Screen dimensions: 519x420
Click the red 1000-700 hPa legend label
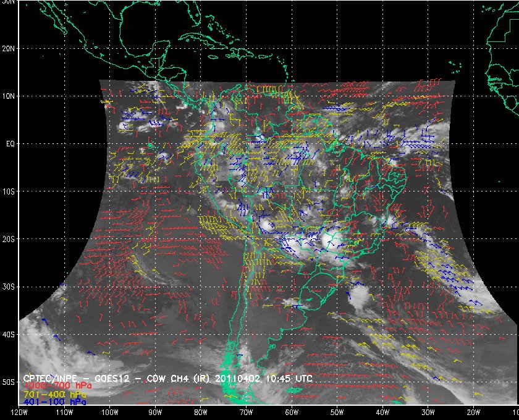tap(53, 386)
